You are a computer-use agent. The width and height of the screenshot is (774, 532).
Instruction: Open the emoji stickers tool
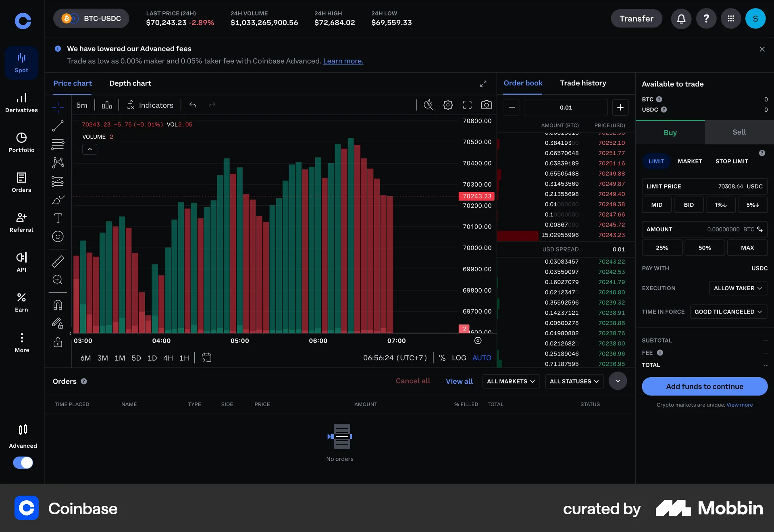tap(58, 237)
